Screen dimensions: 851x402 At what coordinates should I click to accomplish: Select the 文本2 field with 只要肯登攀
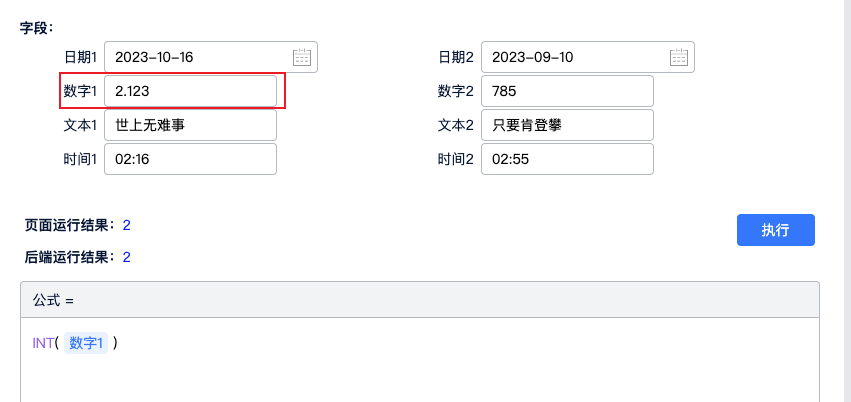tap(567, 125)
